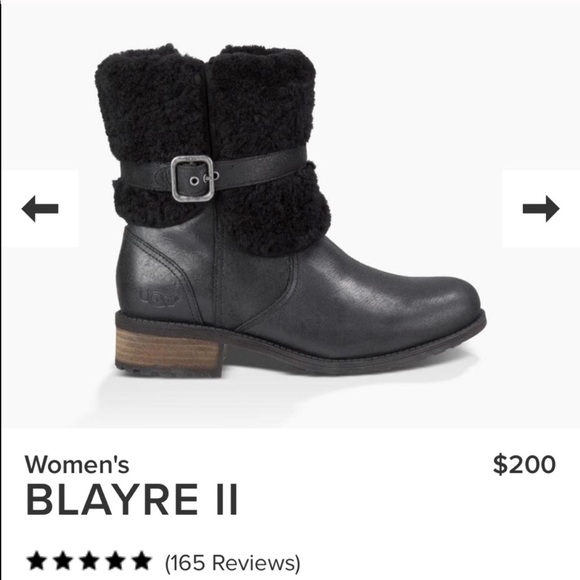Screen dimensions: 580x580
Task: Click the wooden stacked heel of boot
Action: click(x=169, y=349)
